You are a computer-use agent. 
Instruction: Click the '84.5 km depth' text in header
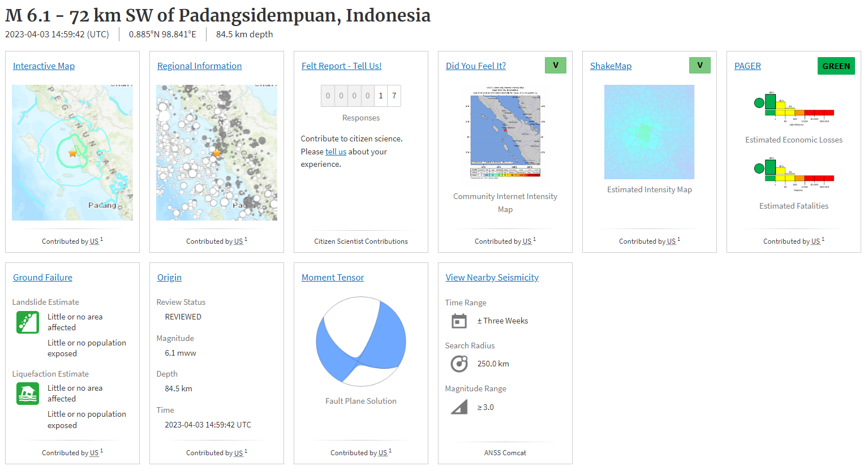coord(244,34)
